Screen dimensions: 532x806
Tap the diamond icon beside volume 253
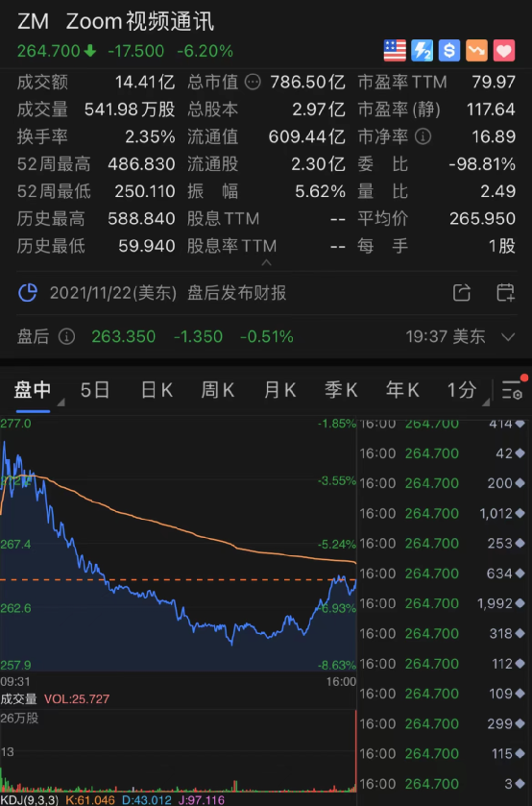(x=520, y=544)
